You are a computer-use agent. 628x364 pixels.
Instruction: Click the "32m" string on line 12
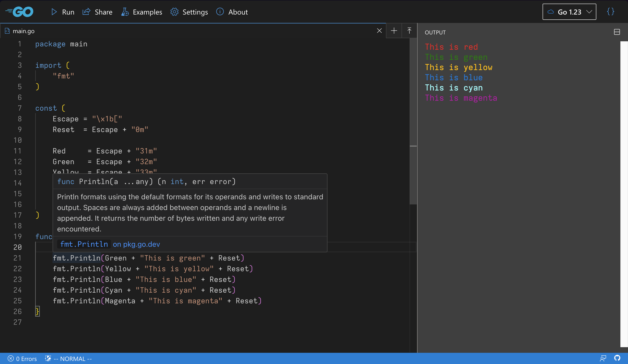point(146,162)
